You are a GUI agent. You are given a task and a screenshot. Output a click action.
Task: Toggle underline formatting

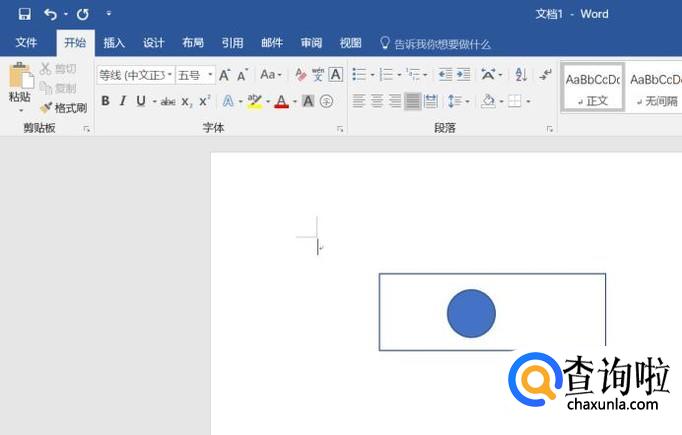point(140,101)
